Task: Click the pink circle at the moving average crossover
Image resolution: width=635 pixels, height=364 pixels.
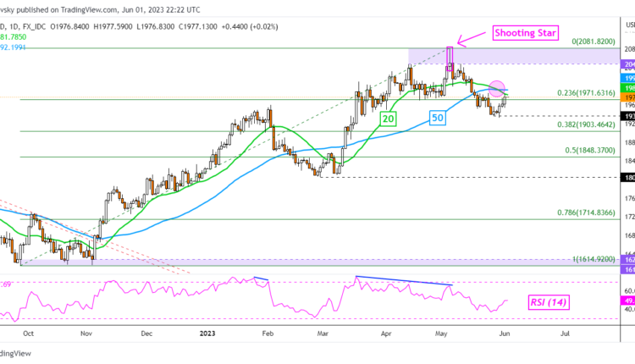Action: tap(499, 88)
